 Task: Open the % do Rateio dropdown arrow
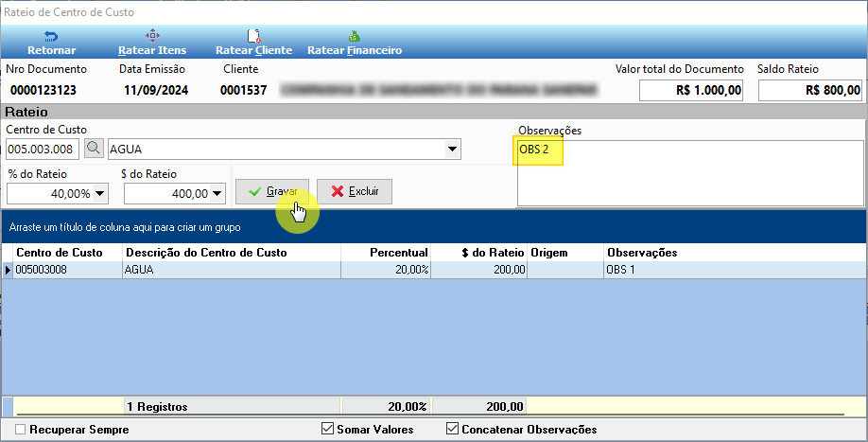[99, 193]
